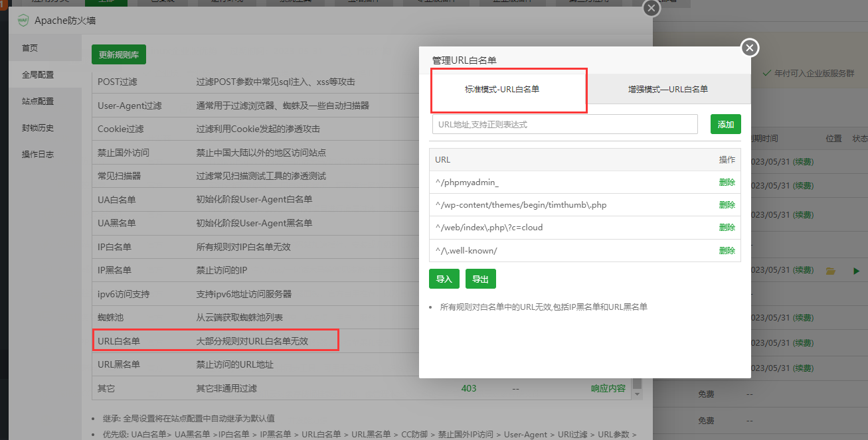Select the URL黑名单 rule row

(x=255, y=364)
